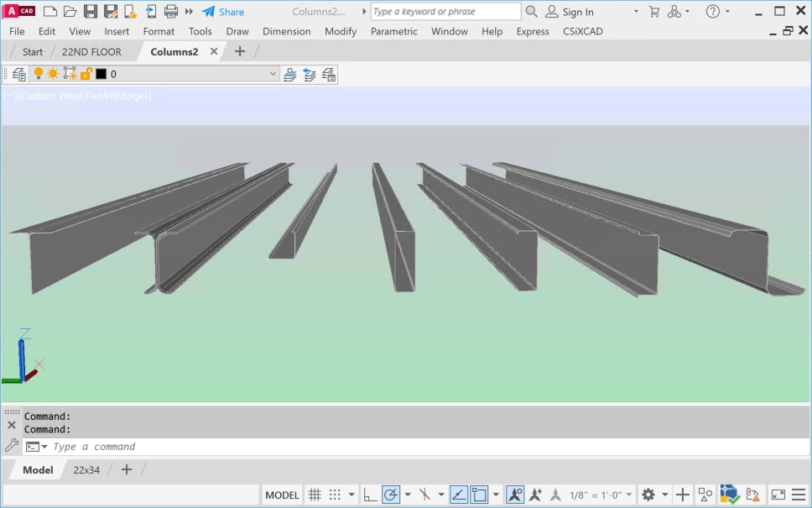Toggle freeze/thaw sun icon for layer 0
The width and height of the screenshot is (812, 508).
click(53, 74)
